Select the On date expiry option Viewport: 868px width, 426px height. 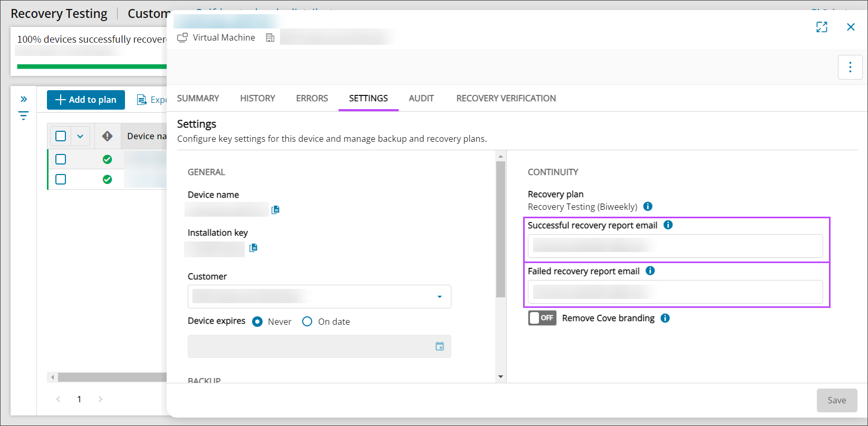[307, 322]
